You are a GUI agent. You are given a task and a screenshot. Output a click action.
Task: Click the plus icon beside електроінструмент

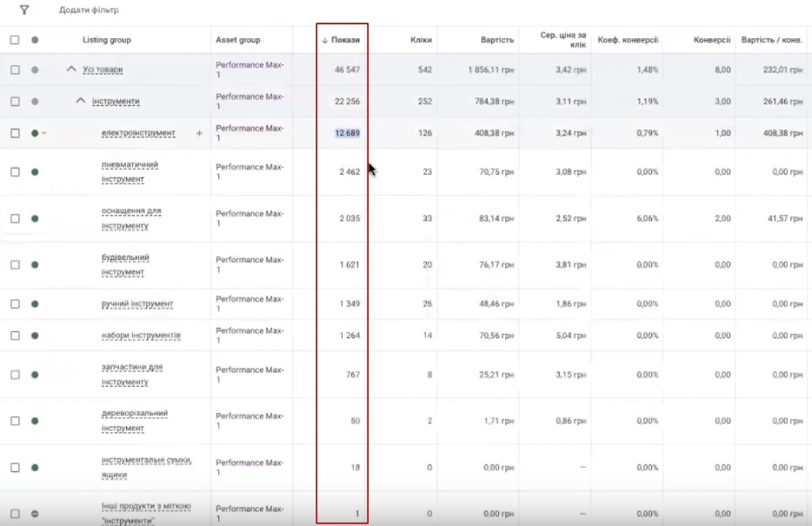point(199,133)
